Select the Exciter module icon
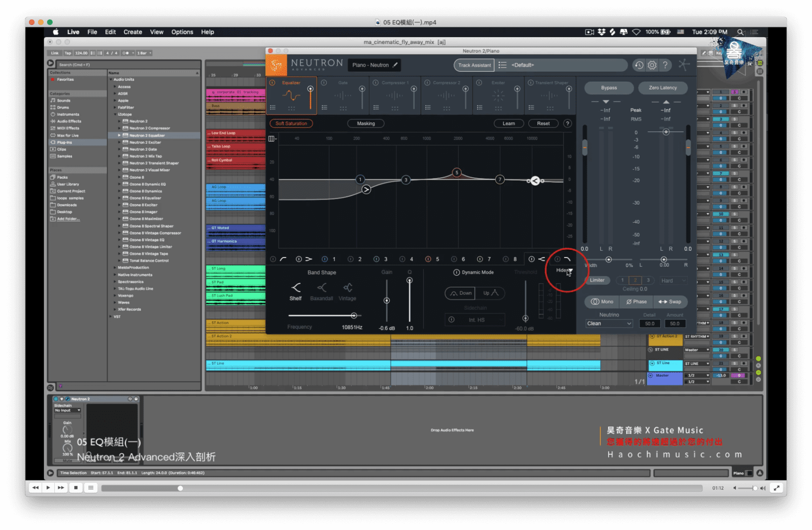Image resolution: width=812 pixels, height=530 pixels. [498, 95]
